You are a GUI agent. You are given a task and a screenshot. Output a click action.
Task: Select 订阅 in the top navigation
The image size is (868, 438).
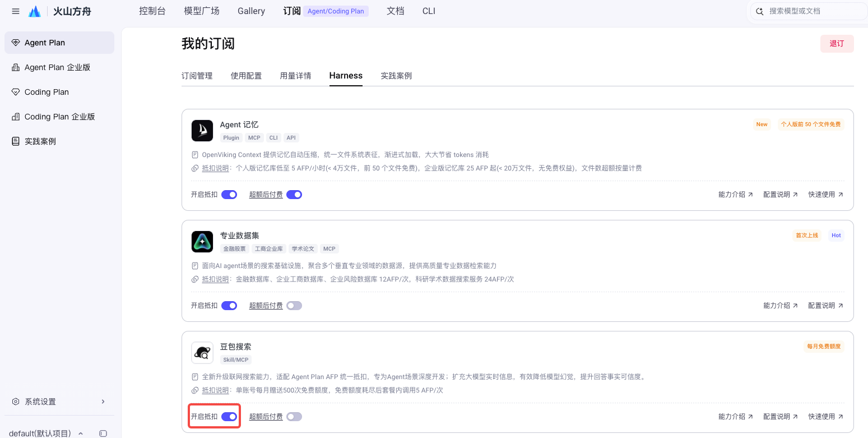[x=292, y=11]
